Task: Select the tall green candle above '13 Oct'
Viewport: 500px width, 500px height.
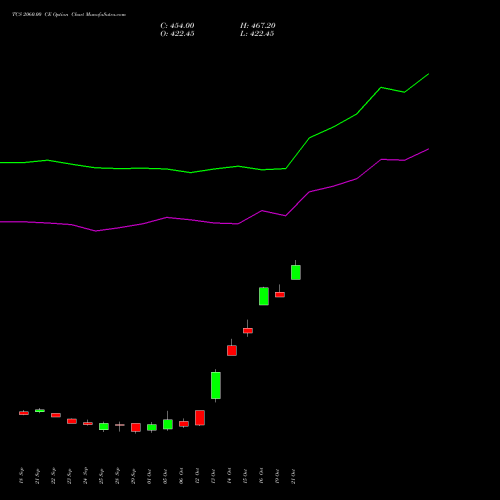Action: point(216,385)
